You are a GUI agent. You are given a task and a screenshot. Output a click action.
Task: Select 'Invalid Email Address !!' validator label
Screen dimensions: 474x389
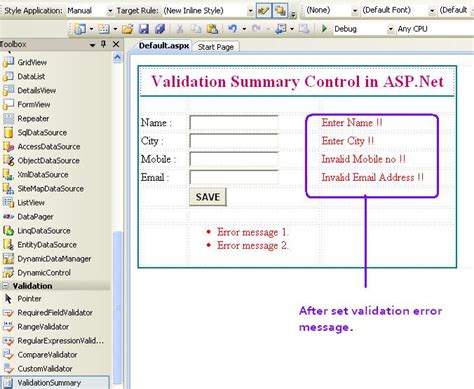(372, 177)
